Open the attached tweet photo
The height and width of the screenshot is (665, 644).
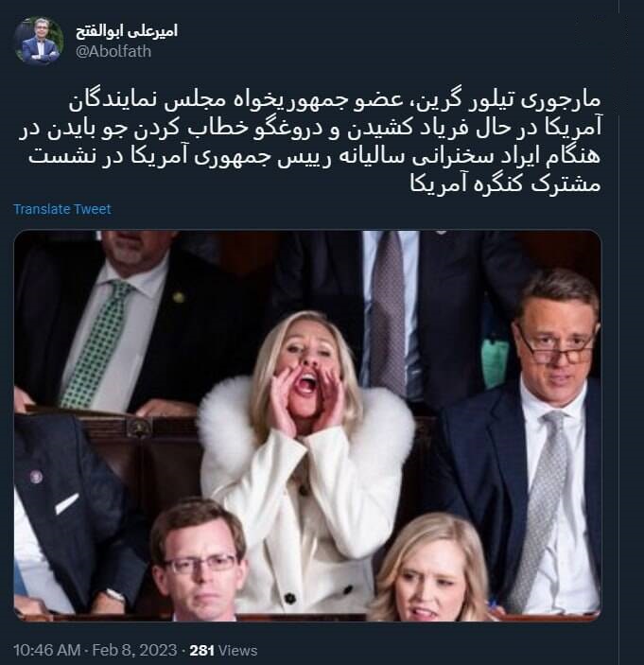(x=307, y=426)
